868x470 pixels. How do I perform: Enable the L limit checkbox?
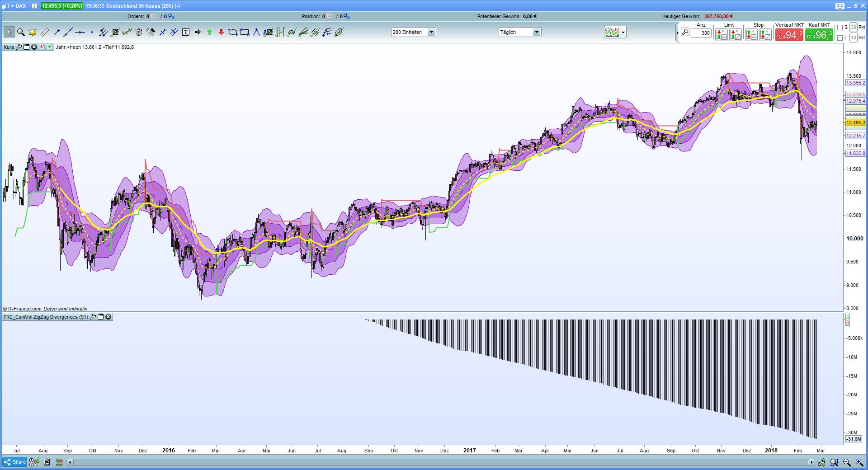(840, 38)
